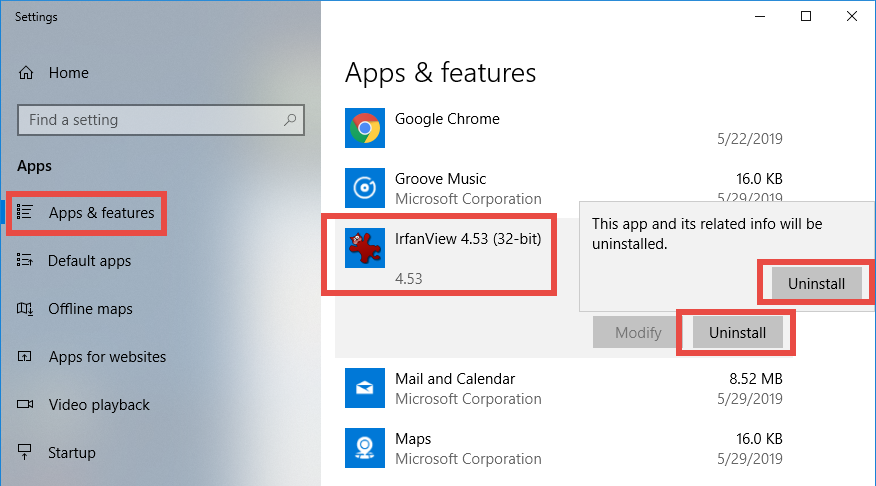Select the Mail and Calendar envelope icon
The height and width of the screenshot is (486, 876).
click(365, 388)
